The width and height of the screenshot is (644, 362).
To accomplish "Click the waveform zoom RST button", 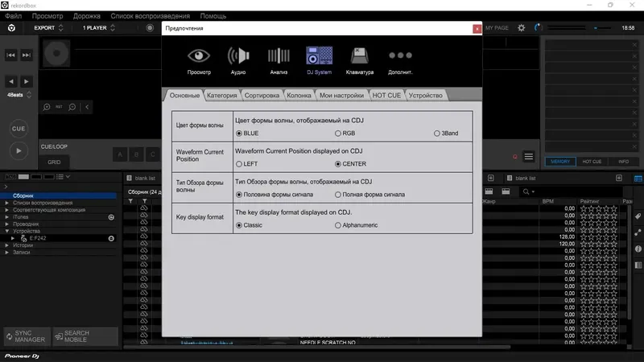I will (59, 107).
